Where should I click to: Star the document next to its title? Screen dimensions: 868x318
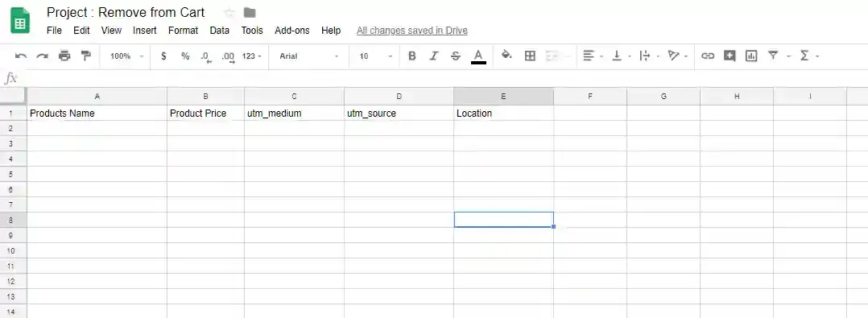click(229, 12)
